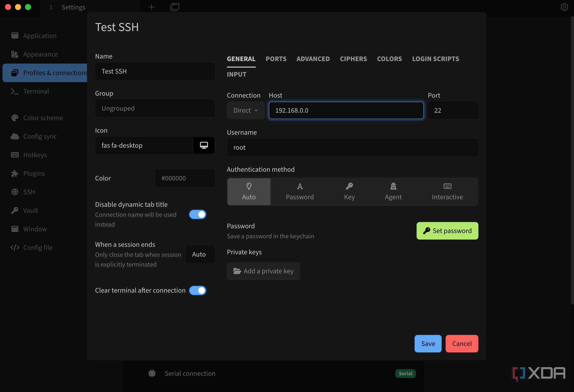The height and width of the screenshot is (392, 574).
Task: Open the Window settings section
Action: click(x=45, y=229)
